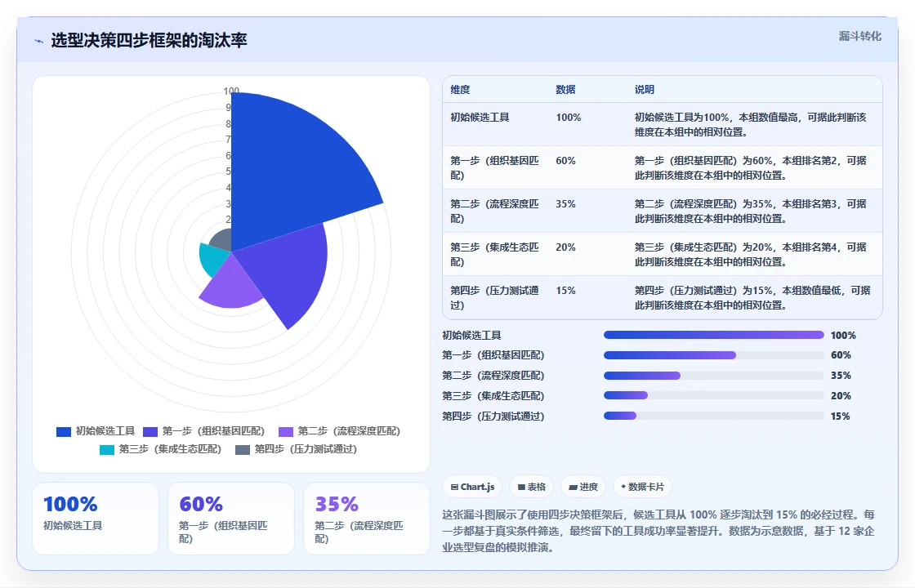This screenshot has width=915, height=588.
Task: Select the 数据卡片 tag
Action: (x=642, y=487)
